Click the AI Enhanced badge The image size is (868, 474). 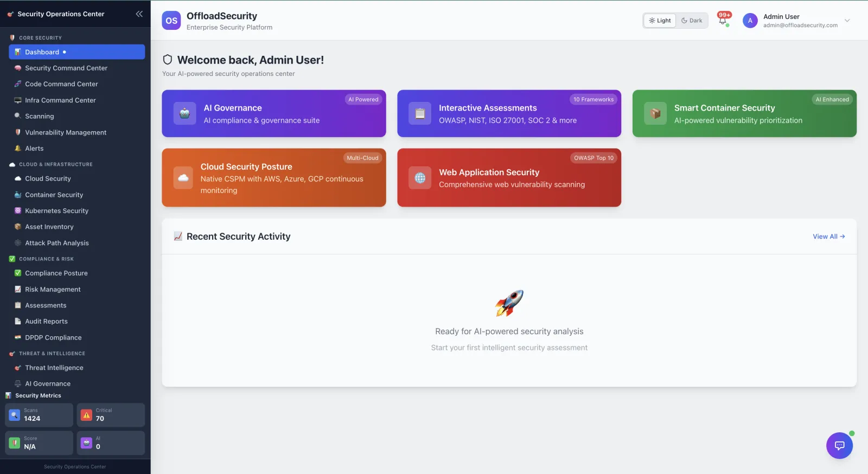(x=832, y=99)
